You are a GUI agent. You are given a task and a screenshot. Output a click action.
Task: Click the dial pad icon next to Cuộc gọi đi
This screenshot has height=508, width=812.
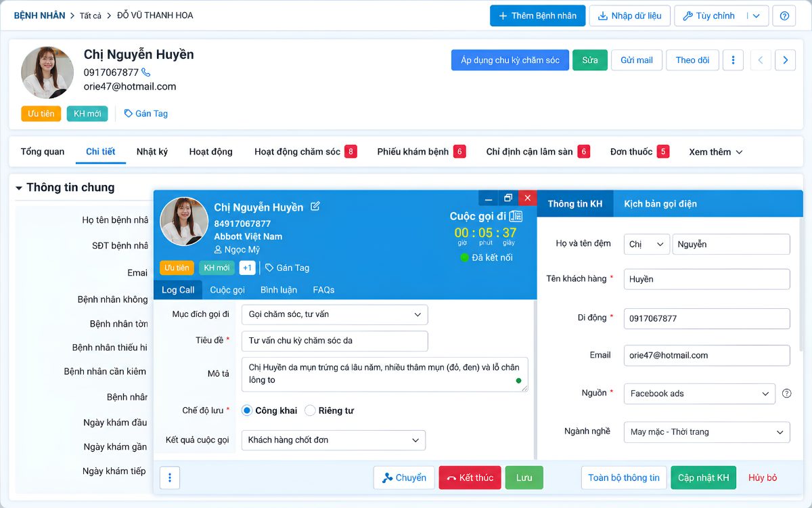tap(516, 216)
